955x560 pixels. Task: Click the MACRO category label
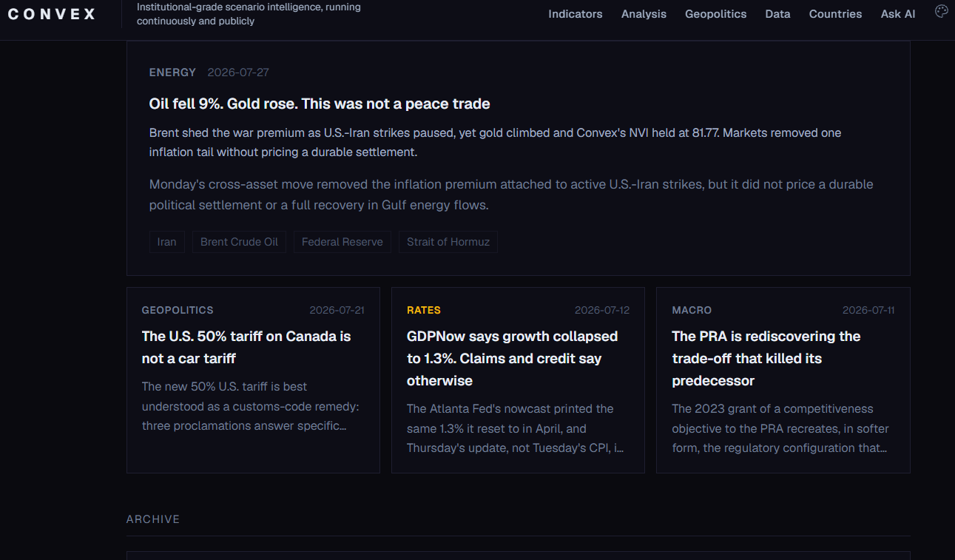[x=692, y=310]
